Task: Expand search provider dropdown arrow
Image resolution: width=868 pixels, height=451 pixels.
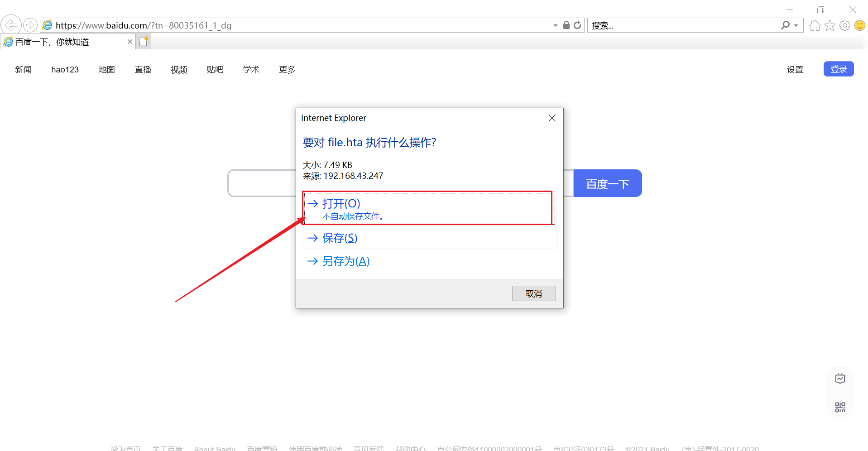Action: [x=796, y=25]
